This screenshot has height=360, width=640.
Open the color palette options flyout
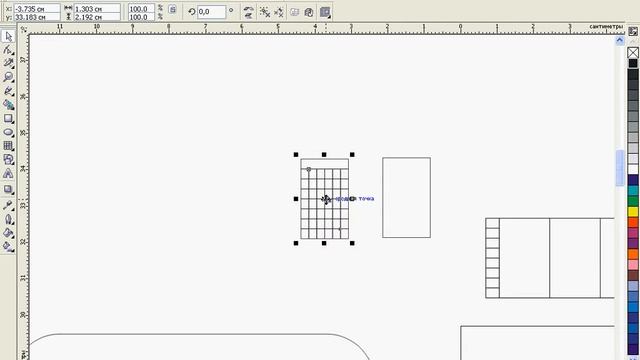pos(633,31)
